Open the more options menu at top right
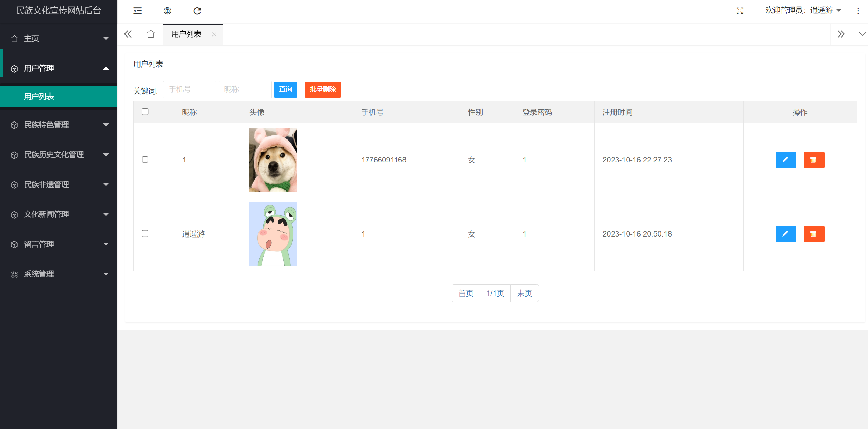868x429 pixels. pos(858,11)
